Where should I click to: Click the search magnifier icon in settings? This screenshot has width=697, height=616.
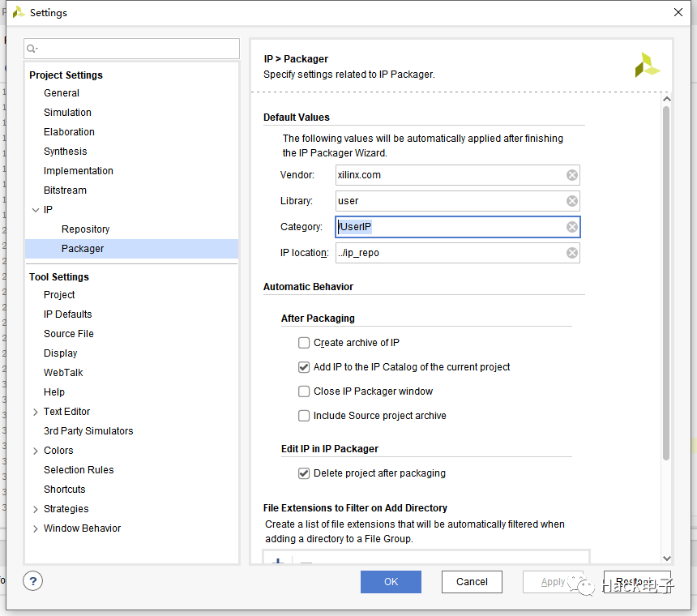tap(31, 49)
